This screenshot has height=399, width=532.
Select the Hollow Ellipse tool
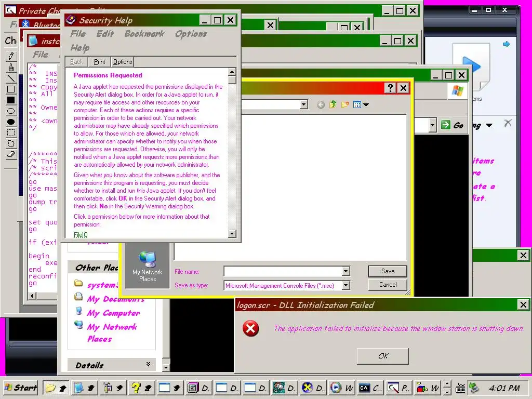[11, 111]
